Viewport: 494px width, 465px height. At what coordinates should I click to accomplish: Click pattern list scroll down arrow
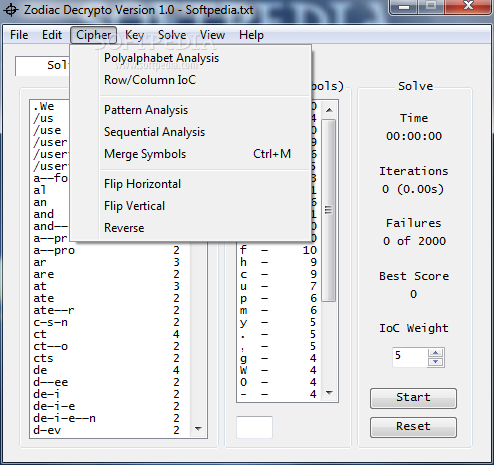[x=198, y=429]
